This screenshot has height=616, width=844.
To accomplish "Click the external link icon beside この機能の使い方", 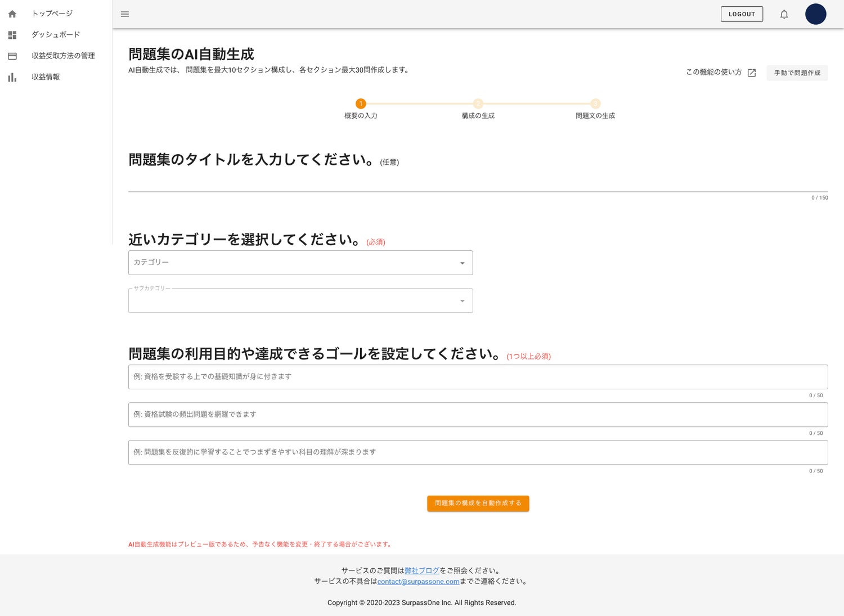I will (x=751, y=73).
